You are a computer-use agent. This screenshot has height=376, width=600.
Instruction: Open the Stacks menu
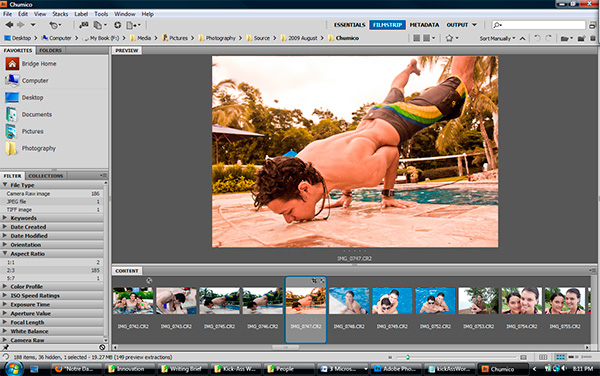(60, 14)
